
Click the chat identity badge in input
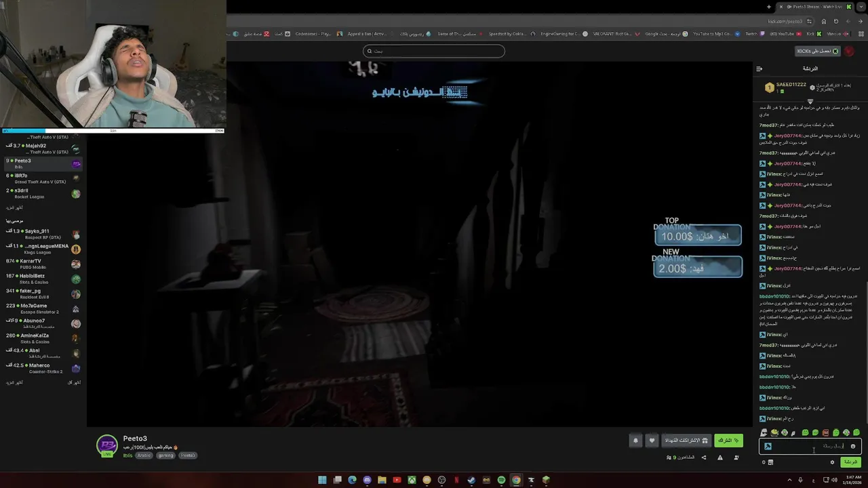click(768, 446)
